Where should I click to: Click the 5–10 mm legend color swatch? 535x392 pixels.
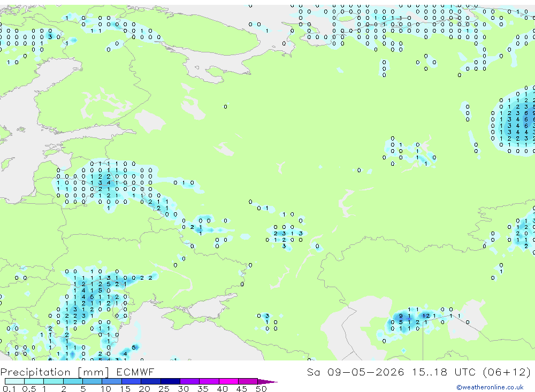tap(93, 381)
